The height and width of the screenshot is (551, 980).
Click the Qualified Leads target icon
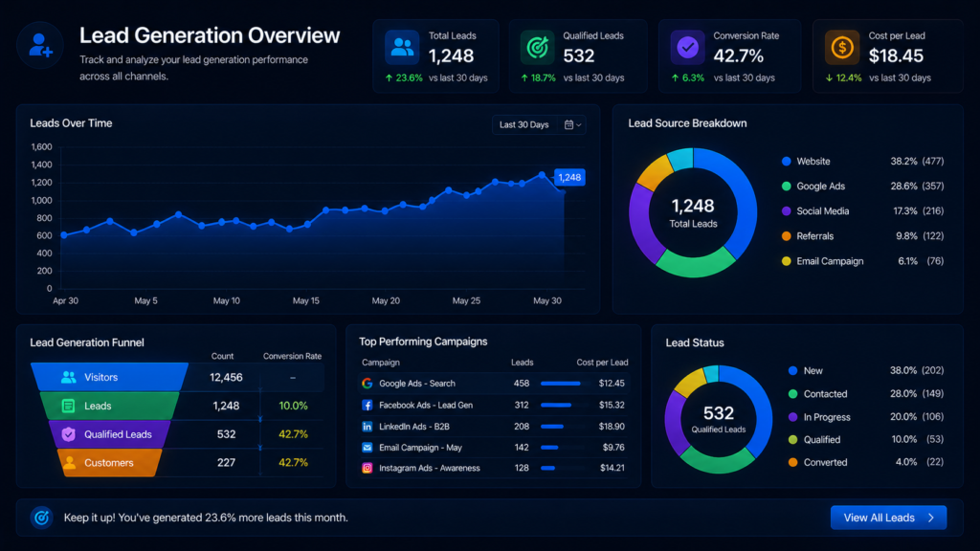[537, 48]
